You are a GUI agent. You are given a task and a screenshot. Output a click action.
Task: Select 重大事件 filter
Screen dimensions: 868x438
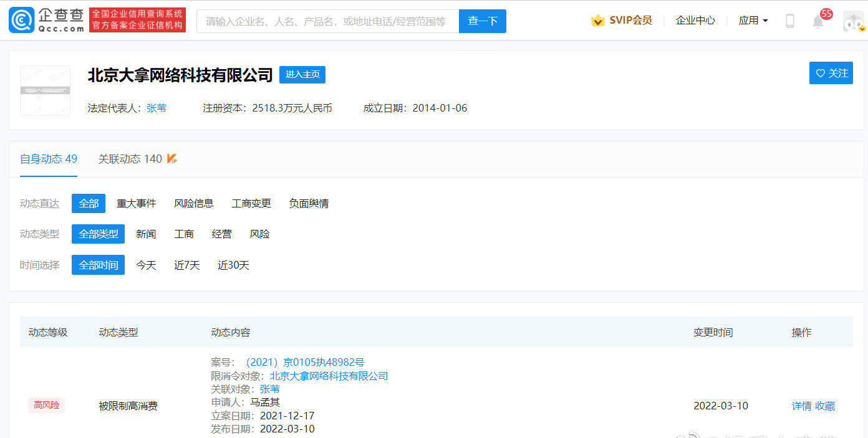(137, 203)
